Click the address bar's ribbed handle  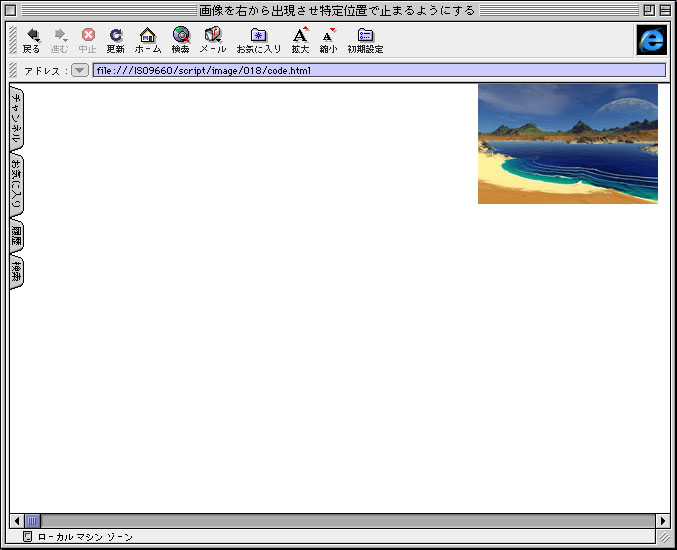coord(13,70)
